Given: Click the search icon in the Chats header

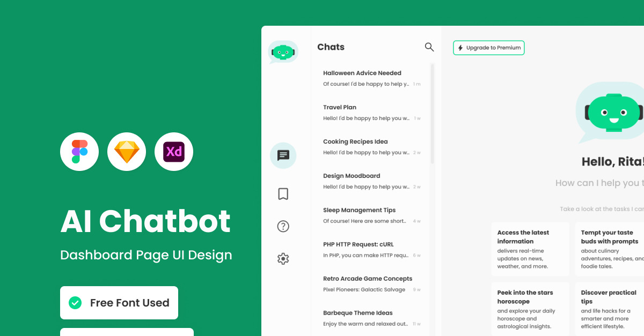Looking at the screenshot, I should pos(429,47).
